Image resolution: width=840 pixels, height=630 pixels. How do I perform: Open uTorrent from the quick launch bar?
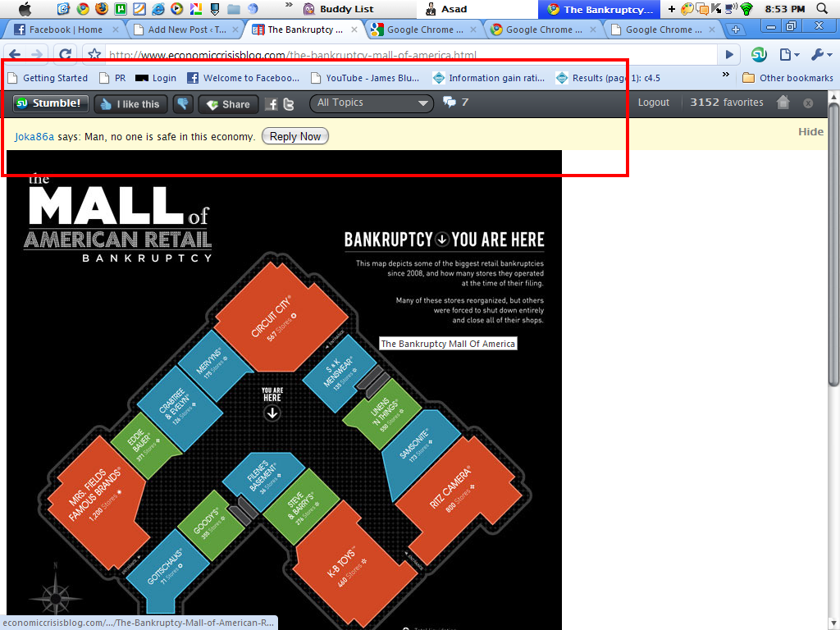point(120,8)
